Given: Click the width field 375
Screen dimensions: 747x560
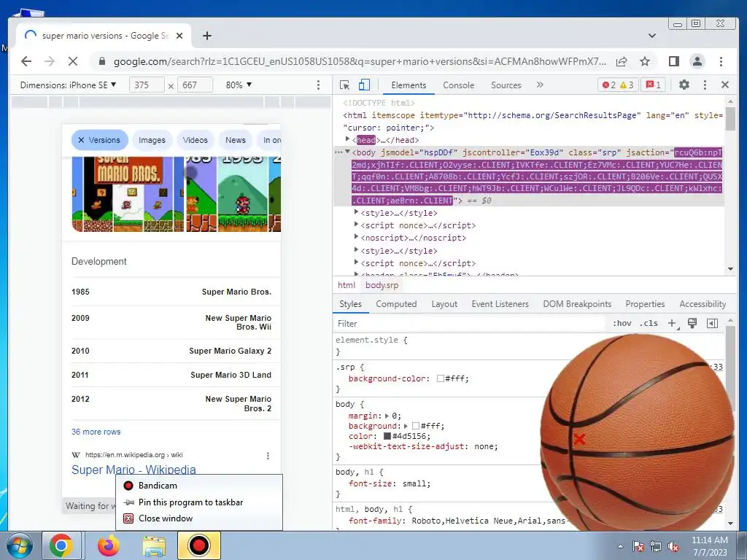Looking at the screenshot, I should (147, 85).
